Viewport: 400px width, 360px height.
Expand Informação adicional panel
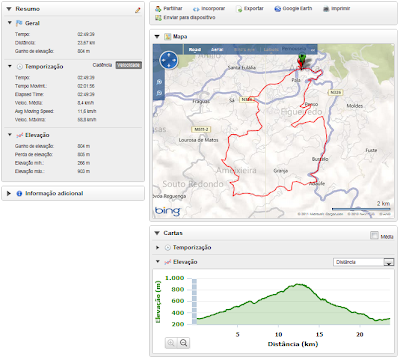tap(9, 193)
